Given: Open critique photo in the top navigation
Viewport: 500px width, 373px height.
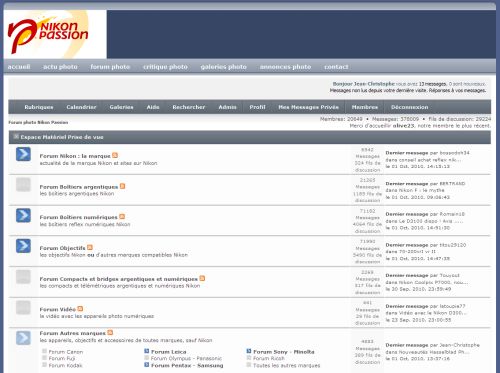Looking at the screenshot, I should 165,67.
